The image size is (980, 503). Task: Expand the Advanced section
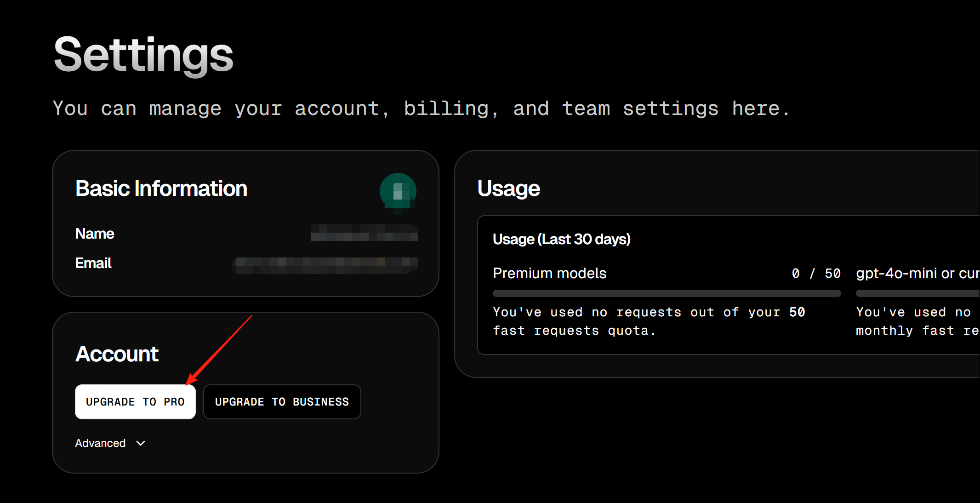pos(110,443)
